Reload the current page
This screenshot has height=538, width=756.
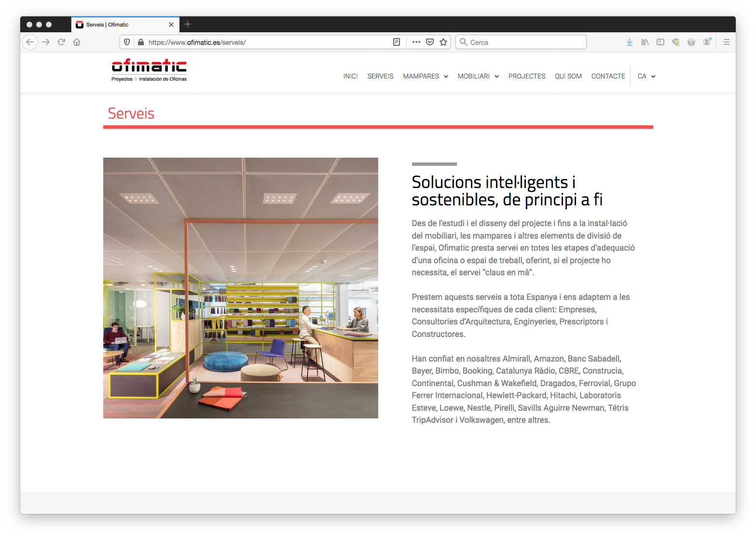tap(61, 42)
